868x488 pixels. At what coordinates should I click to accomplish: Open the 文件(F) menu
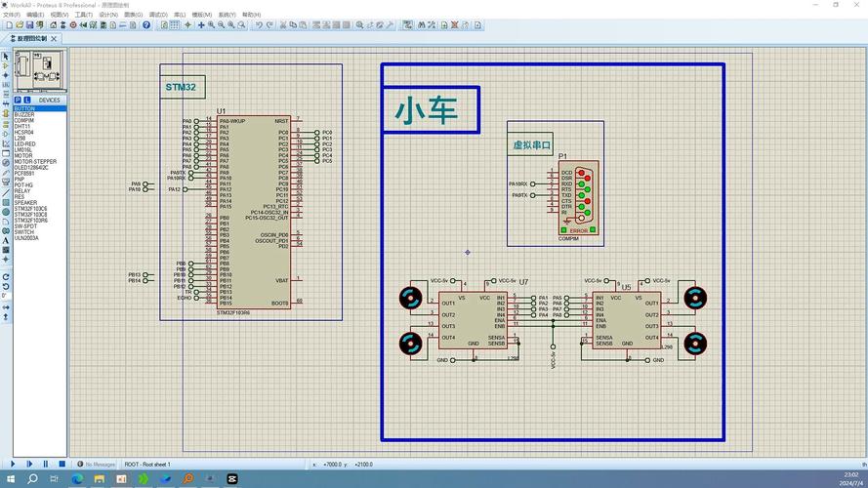coord(11,15)
